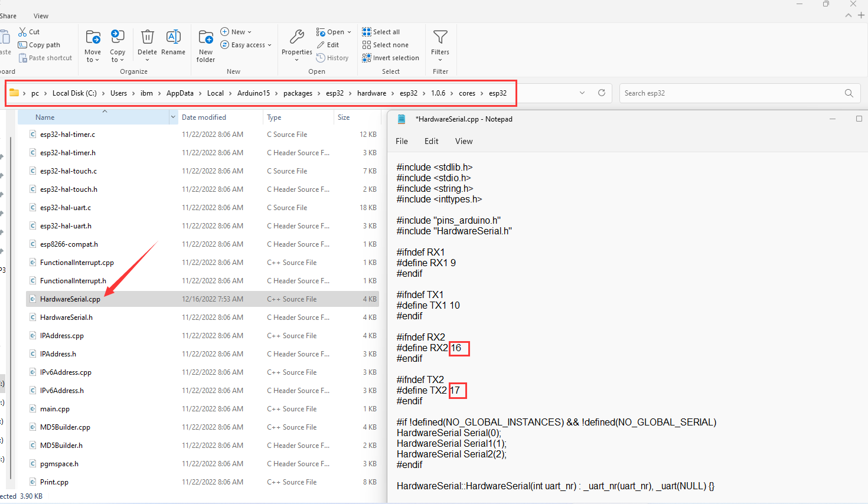The width and height of the screenshot is (868, 504).
Task: Click the Filters funnel icon
Action: click(x=440, y=38)
